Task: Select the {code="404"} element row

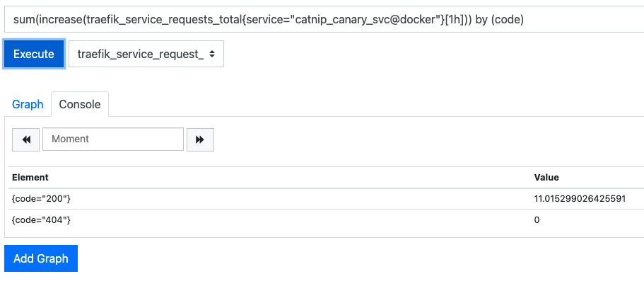Action: 42,220
